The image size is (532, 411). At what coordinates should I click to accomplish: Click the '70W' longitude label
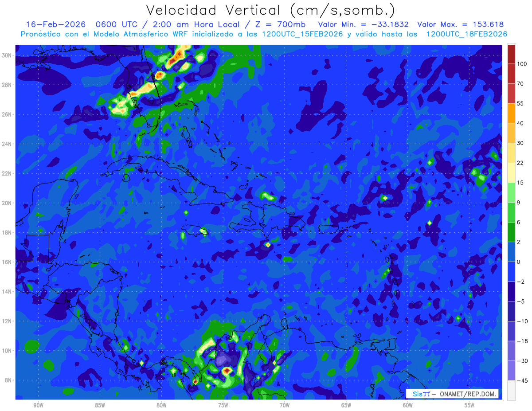pos(285,405)
